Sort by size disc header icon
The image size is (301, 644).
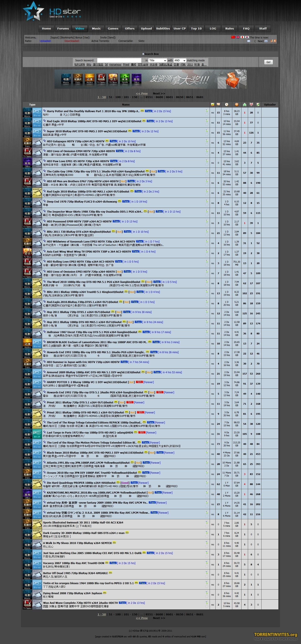(237, 104)
